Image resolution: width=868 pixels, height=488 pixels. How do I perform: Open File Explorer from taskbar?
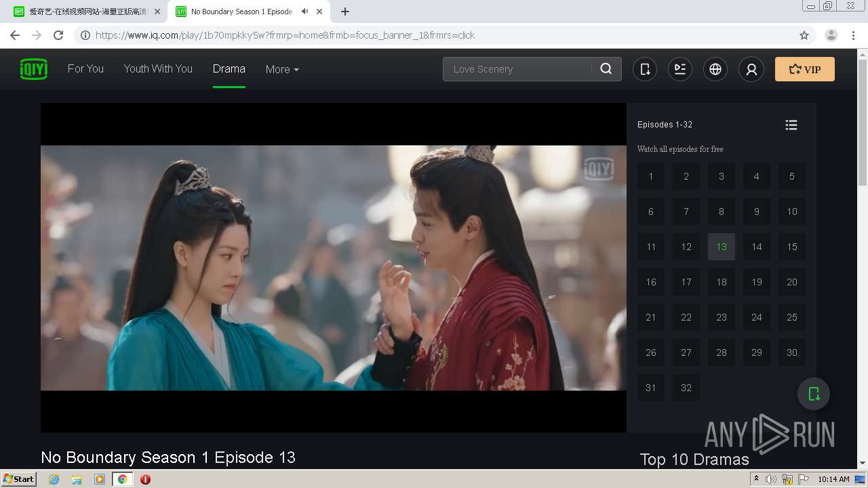(77, 479)
